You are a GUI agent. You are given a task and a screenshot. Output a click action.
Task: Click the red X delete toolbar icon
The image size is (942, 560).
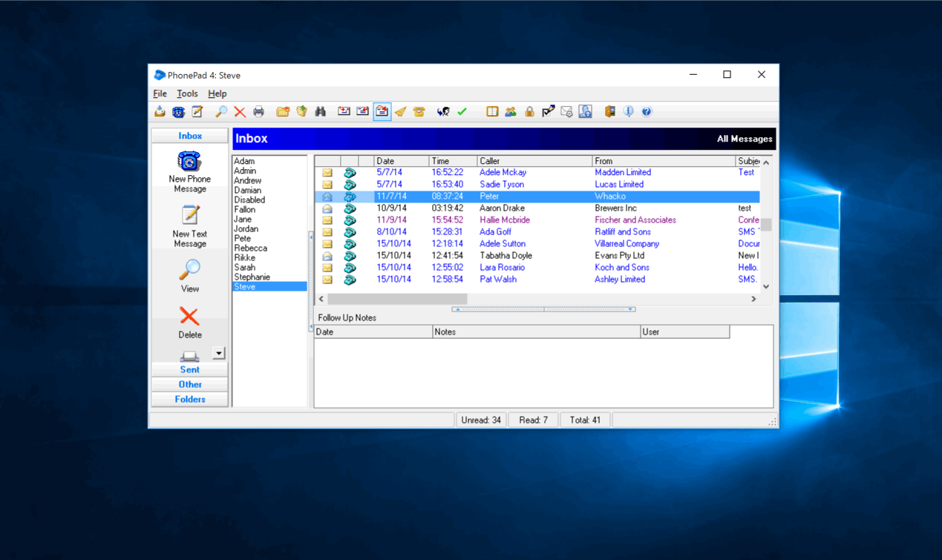point(240,112)
